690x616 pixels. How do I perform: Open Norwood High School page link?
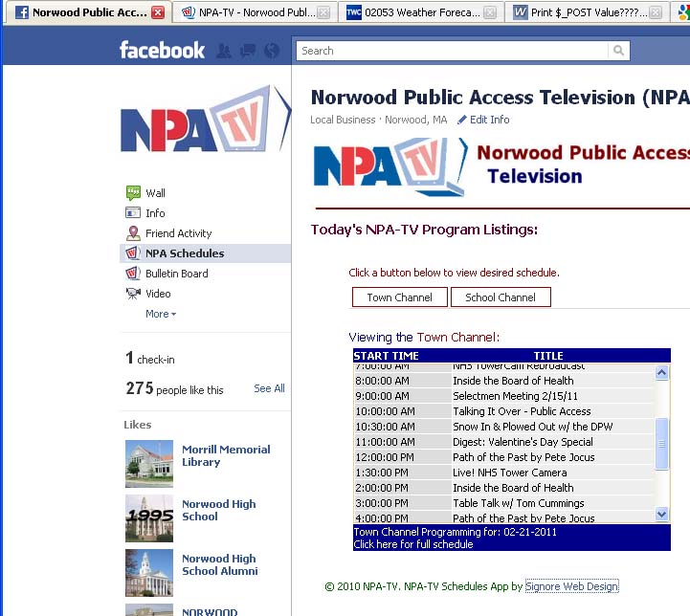[219, 510]
